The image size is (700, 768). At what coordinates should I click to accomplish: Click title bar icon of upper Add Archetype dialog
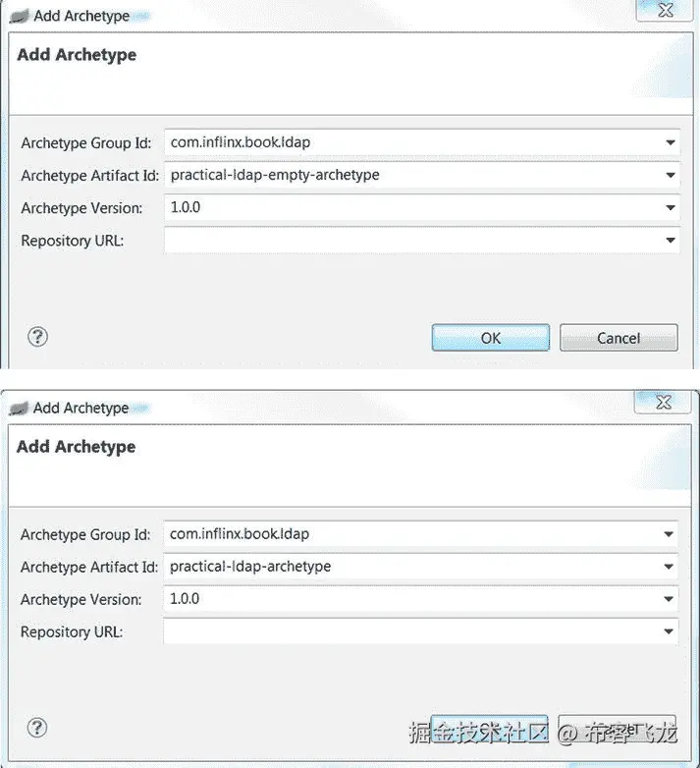(19, 16)
